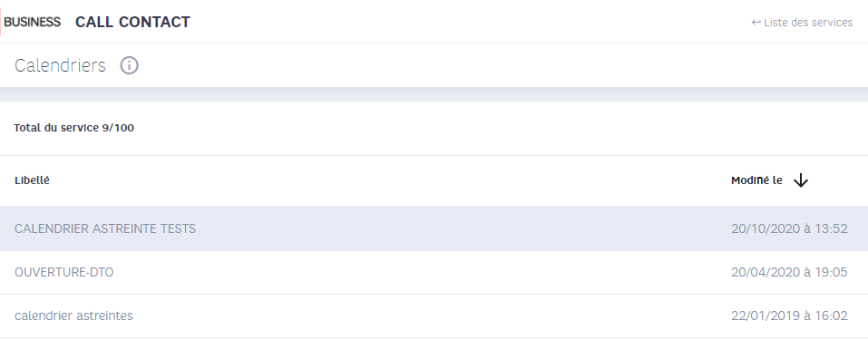Go back via the Liste des services link

coord(802,23)
